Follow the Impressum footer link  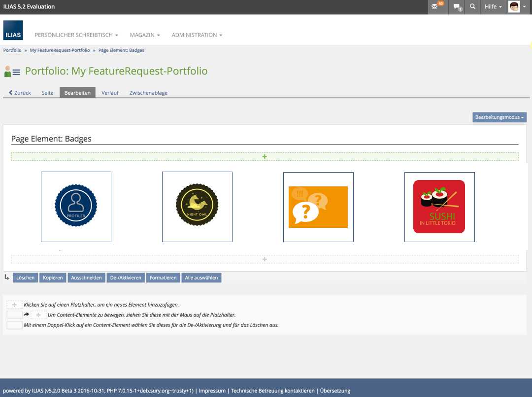(x=212, y=391)
